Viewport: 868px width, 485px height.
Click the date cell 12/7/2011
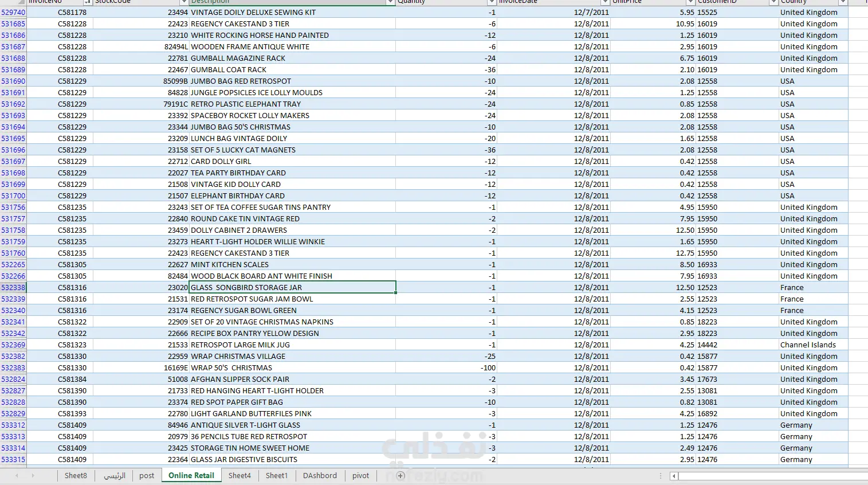(x=553, y=12)
